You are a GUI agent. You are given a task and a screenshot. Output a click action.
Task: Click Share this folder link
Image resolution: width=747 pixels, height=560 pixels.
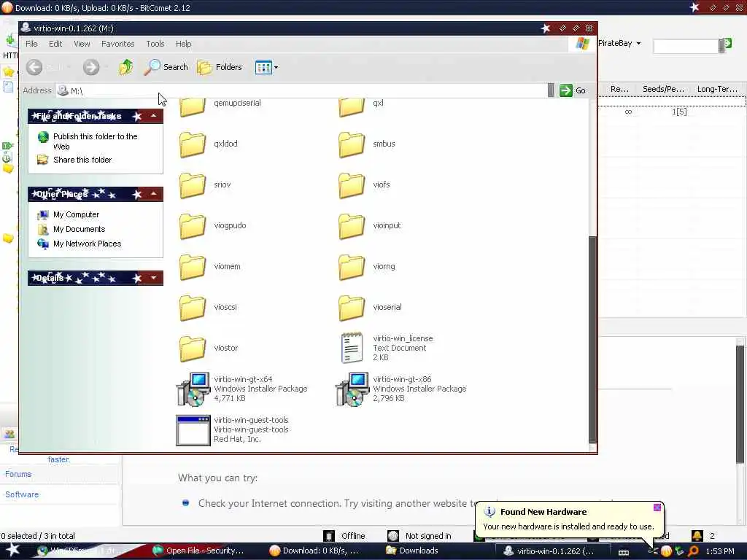click(x=82, y=160)
